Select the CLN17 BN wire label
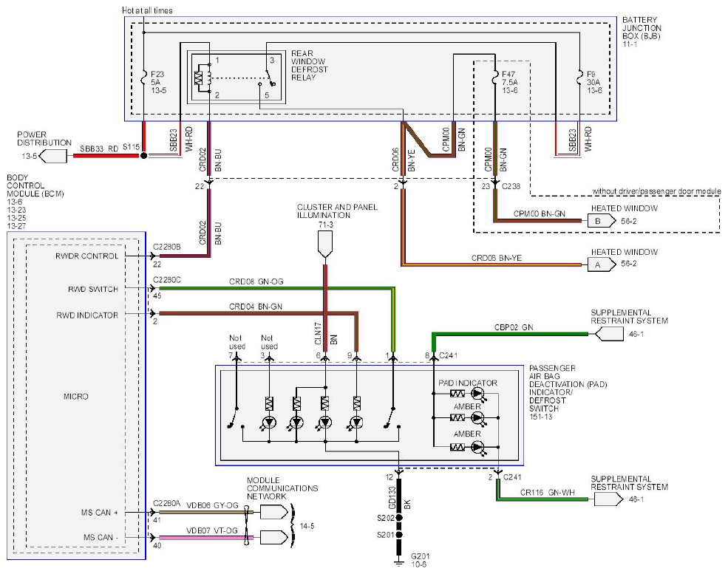 click(x=325, y=334)
